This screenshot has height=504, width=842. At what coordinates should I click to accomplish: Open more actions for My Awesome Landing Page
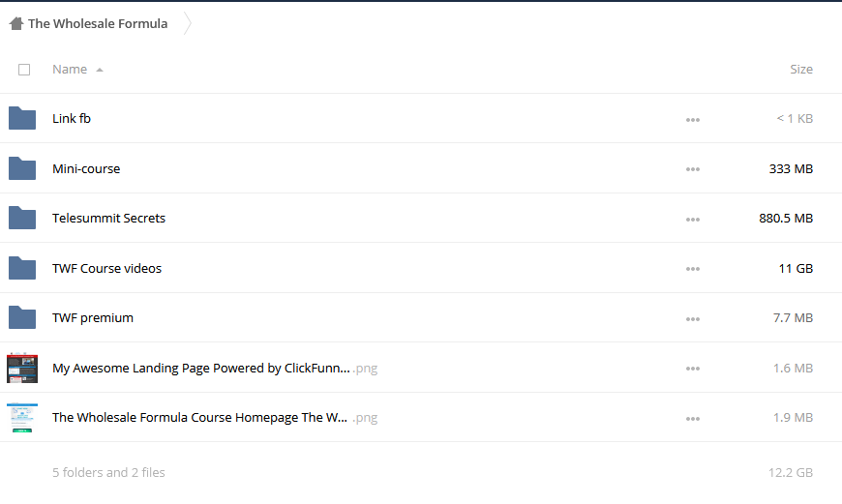693,369
